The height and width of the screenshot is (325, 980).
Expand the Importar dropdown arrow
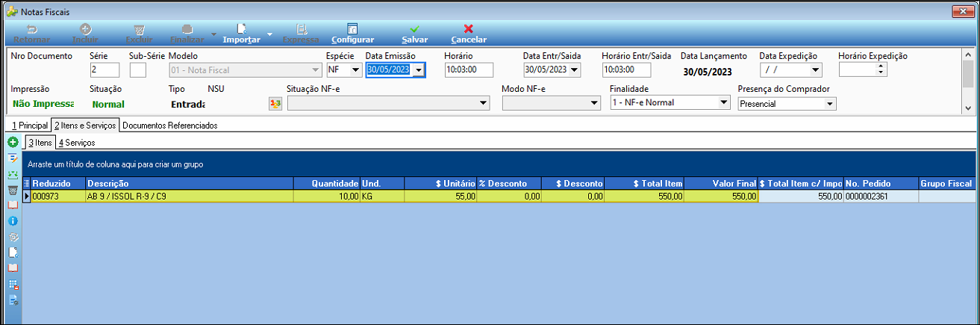[269, 34]
